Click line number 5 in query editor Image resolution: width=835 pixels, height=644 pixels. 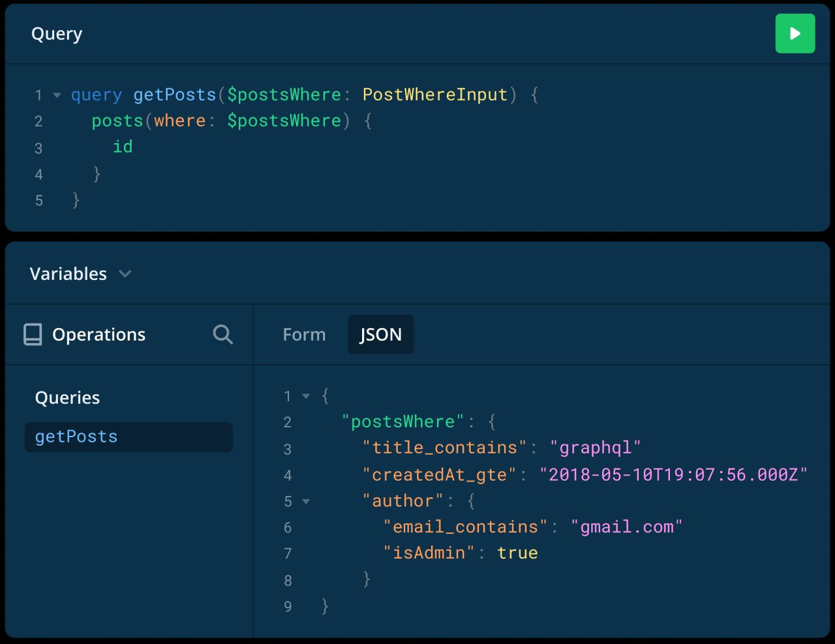[x=38, y=200]
